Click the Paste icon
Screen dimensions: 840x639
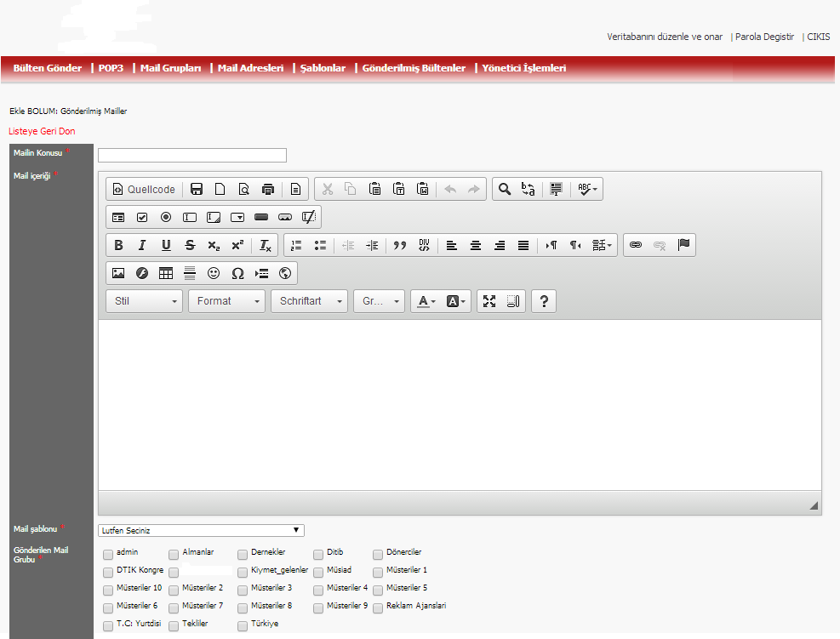[375, 189]
